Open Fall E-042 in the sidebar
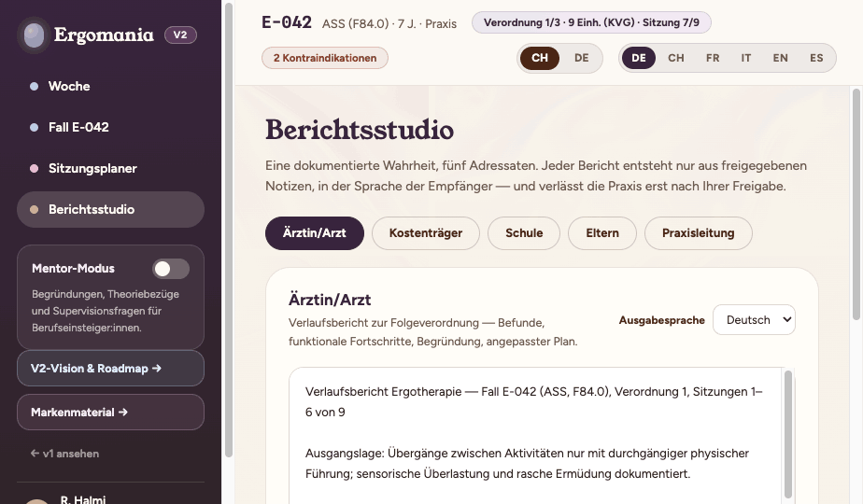The image size is (863, 504). pyautogui.click(x=110, y=127)
